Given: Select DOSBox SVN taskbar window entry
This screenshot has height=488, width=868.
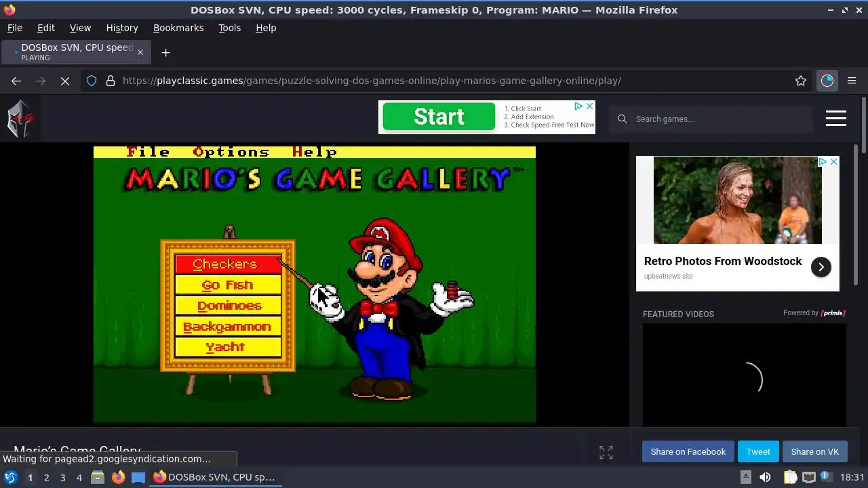Looking at the screenshot, I should tap(214, 477).
